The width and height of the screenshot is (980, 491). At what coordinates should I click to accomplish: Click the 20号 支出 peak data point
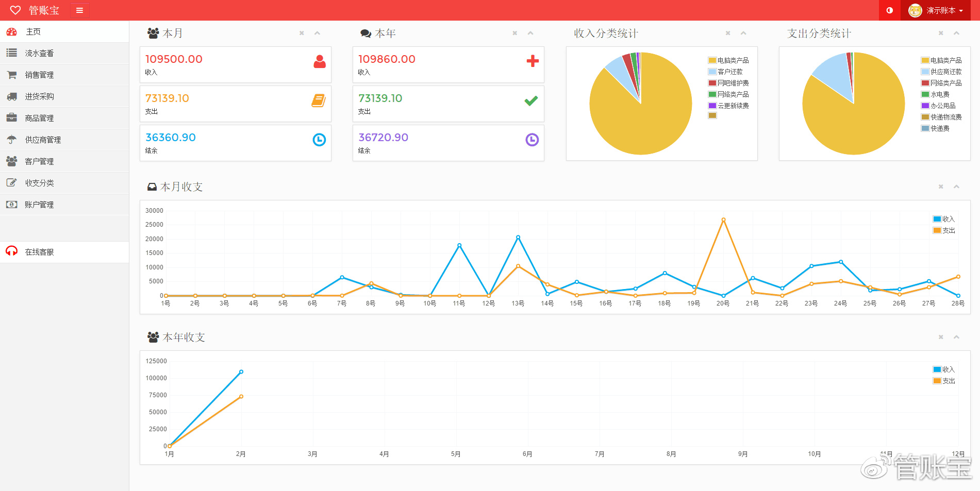(x=723, y=219)
